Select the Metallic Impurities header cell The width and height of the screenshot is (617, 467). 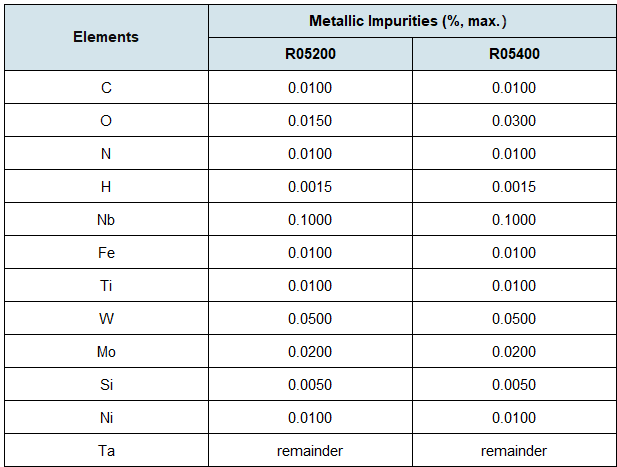[411, 20]
